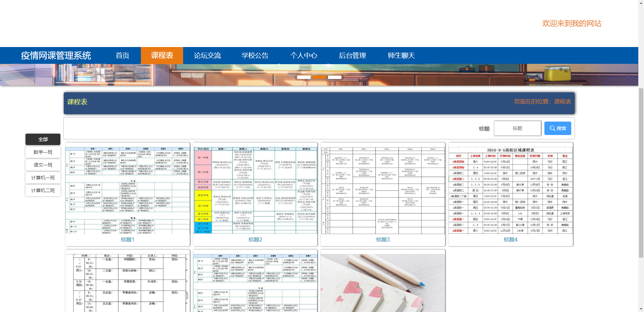The image size is (644, 312).
Task: Select the 课程表 navigation tab
Action: coord(162,55)
